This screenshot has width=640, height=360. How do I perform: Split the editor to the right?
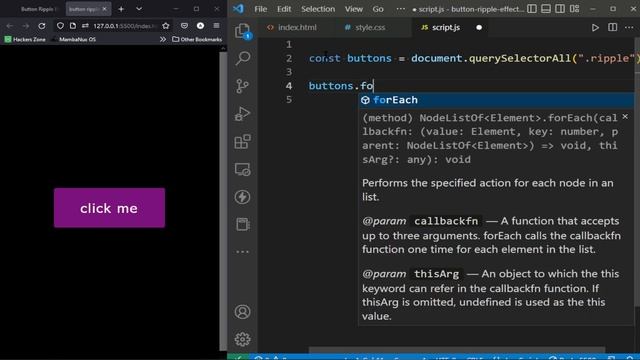(613, 27)
